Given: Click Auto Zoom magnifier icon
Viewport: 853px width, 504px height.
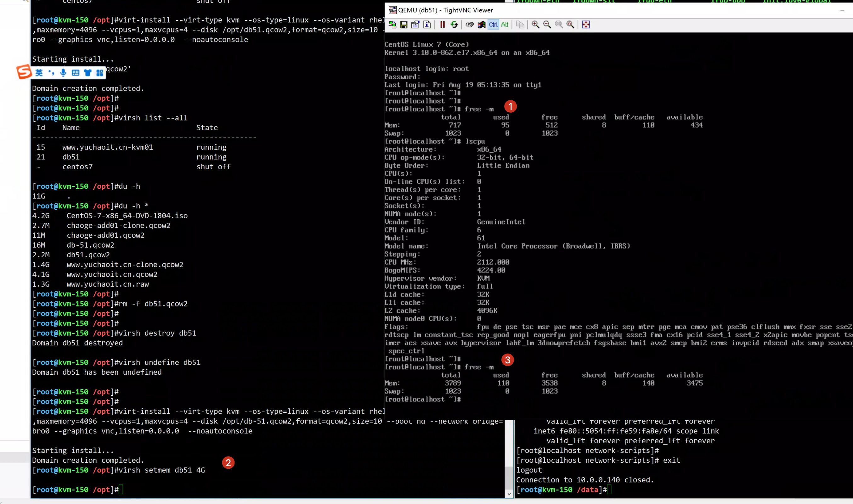Looking at the screenshot, I should coord(570,25).
